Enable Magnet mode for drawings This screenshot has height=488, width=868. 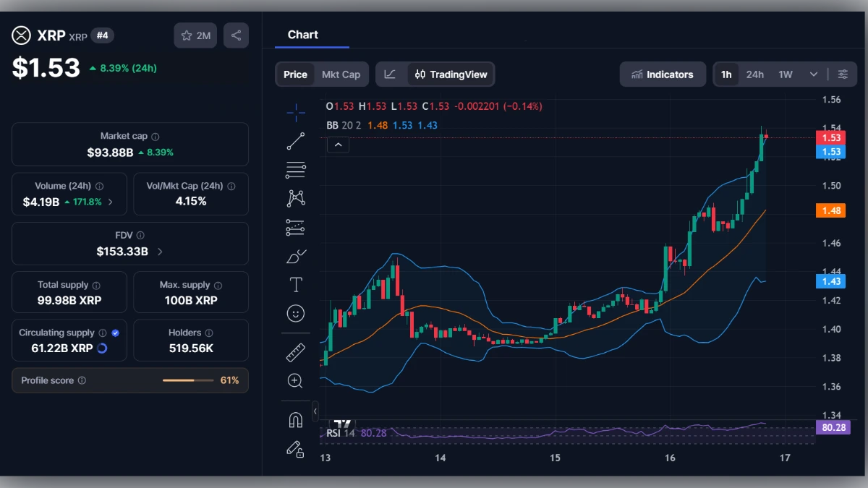click(295, 421)
